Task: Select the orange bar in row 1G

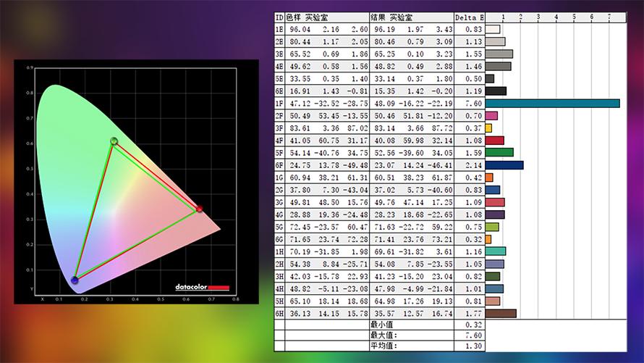Action: click(489, 178)
